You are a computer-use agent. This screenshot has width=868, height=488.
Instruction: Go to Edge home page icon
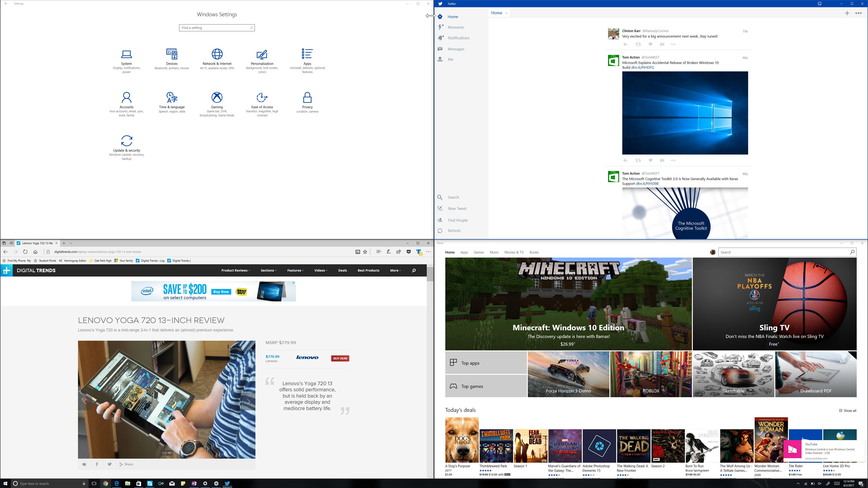35,252
